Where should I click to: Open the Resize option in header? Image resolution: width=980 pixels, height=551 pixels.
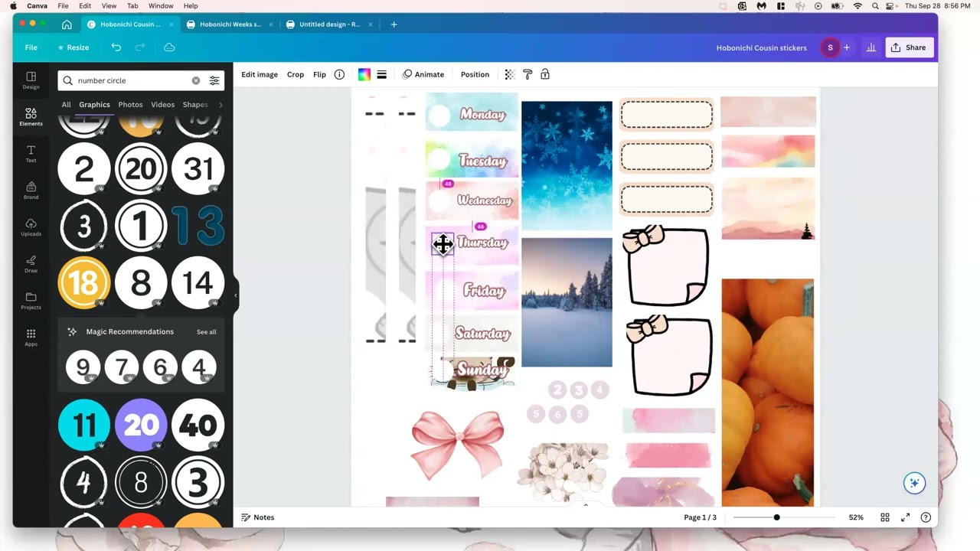pyautogui.click(x=73, y=47)
